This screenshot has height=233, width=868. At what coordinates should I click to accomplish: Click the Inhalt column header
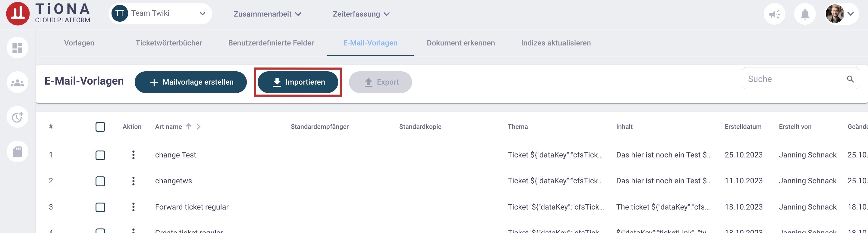pyautogui.click(x=624, y=127)
